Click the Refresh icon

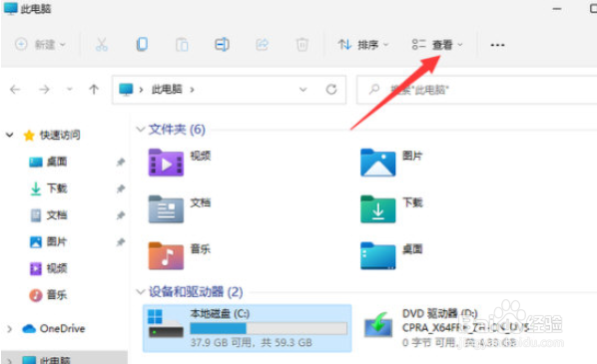click(331, 90)
